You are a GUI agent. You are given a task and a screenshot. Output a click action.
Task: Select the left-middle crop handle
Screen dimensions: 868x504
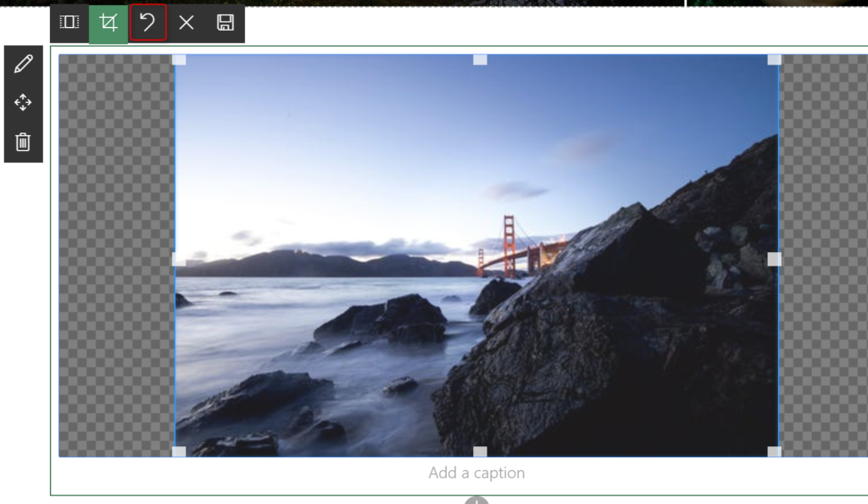[x=178, y=259]
